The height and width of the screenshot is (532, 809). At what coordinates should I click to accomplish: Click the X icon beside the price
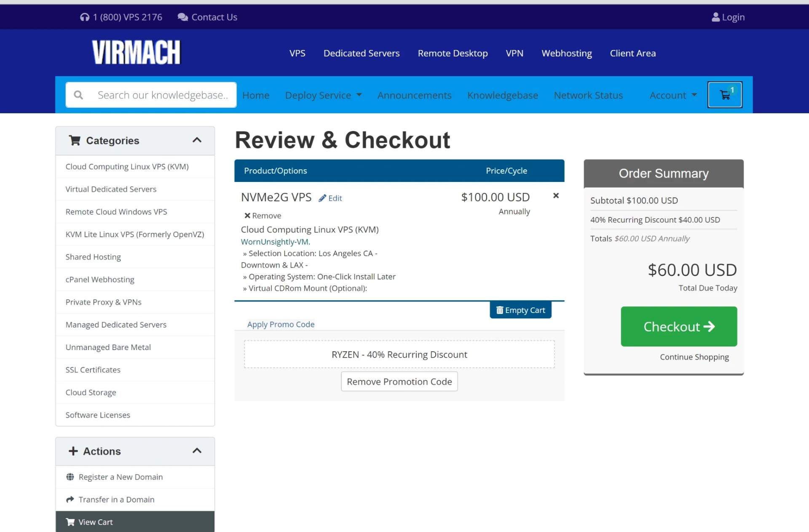pos(556,195)
